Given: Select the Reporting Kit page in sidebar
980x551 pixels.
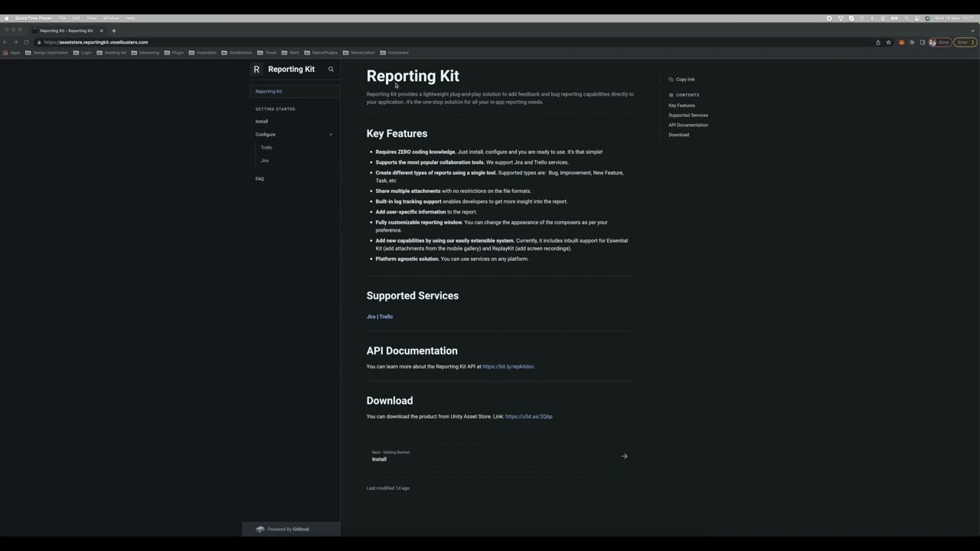Looking at the screenshot, I should click(x=295, y=91).
